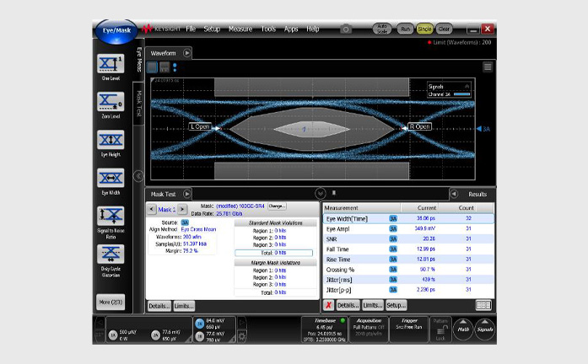
Task: Open the Measure menu
Action: pyautogui.click(x=240, y=29)
